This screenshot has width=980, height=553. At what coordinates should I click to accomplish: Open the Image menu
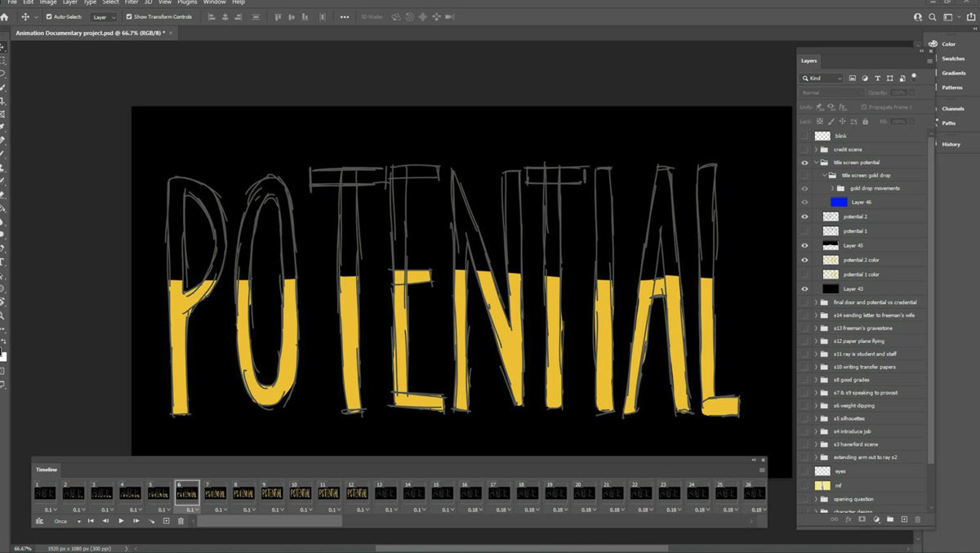click(x=50, y=2)
